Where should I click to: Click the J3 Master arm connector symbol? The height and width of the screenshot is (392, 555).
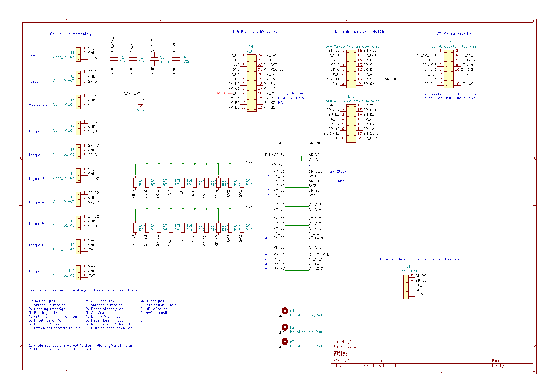tap(78, 102)
